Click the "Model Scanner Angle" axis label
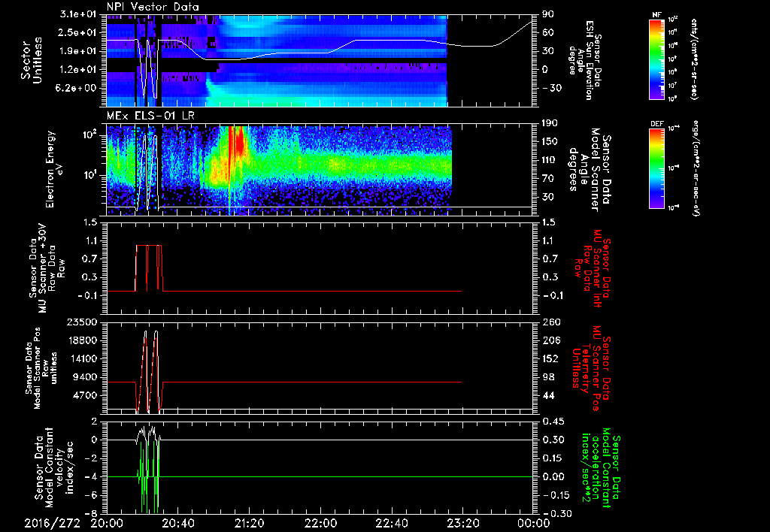Image resolution: width=770 pixels, height=532 pixels. pyautogui.click(x=590, y=169)
